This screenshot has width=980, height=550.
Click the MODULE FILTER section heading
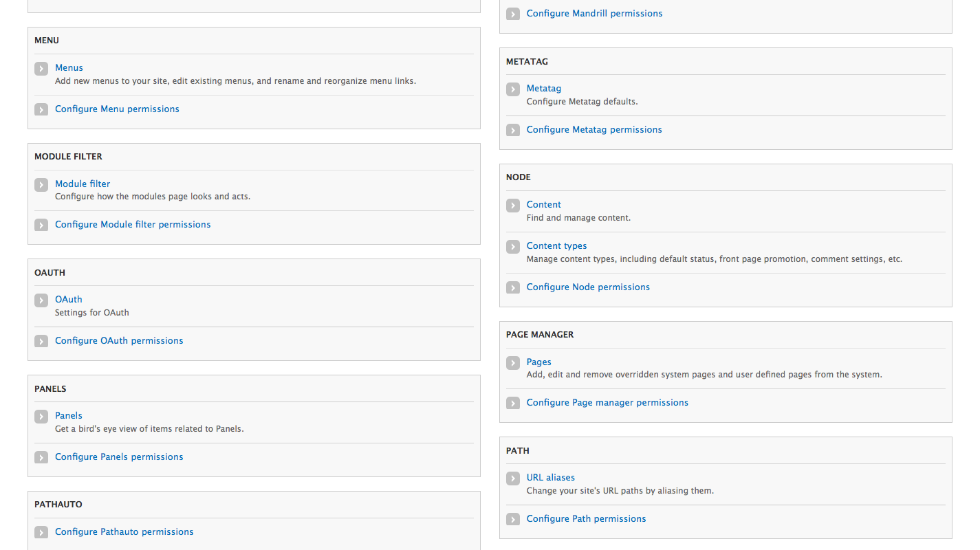pos(68,157)
